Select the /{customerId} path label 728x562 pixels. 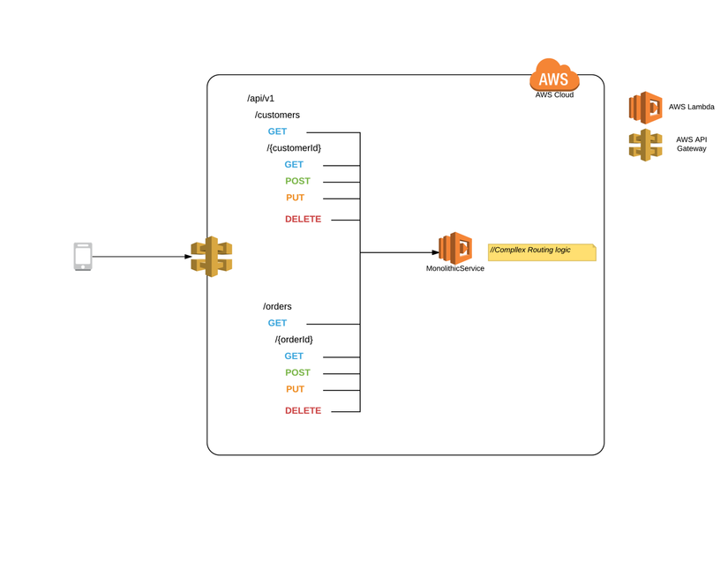coord(294,148)
